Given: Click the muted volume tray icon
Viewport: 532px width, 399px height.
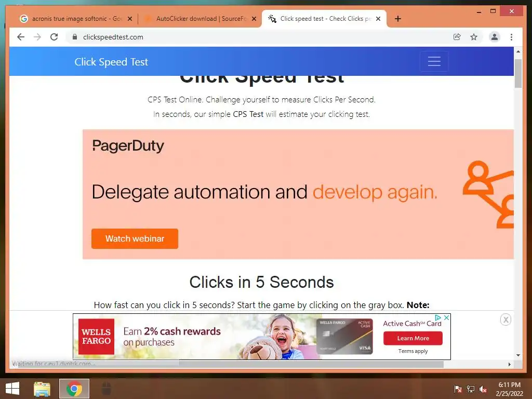Looking at the screenshot, I should point(483,389).
